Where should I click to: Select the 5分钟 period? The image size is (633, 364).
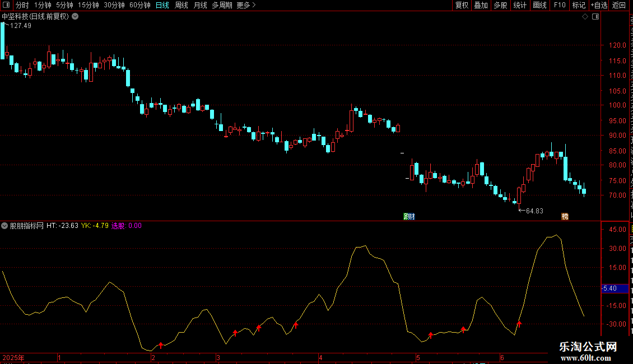tap(64, 5)
